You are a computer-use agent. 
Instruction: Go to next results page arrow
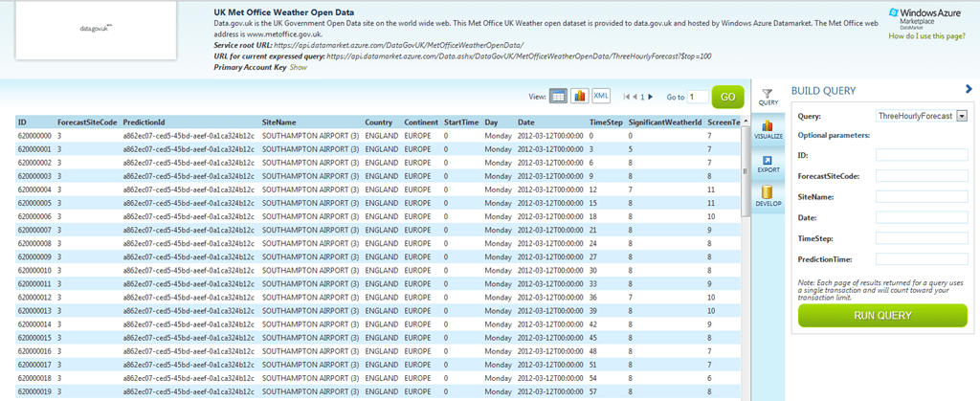[x=651, y=97]
